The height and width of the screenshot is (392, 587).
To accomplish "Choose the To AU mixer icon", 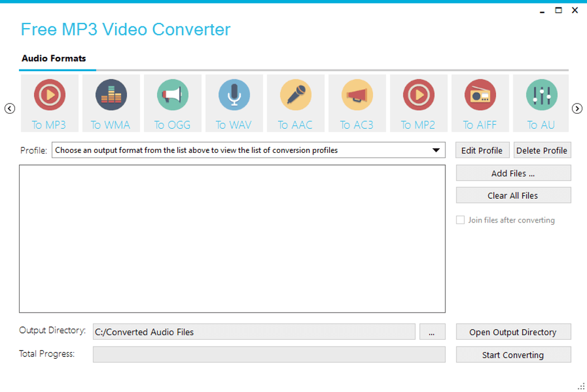I will pos(541,103).
